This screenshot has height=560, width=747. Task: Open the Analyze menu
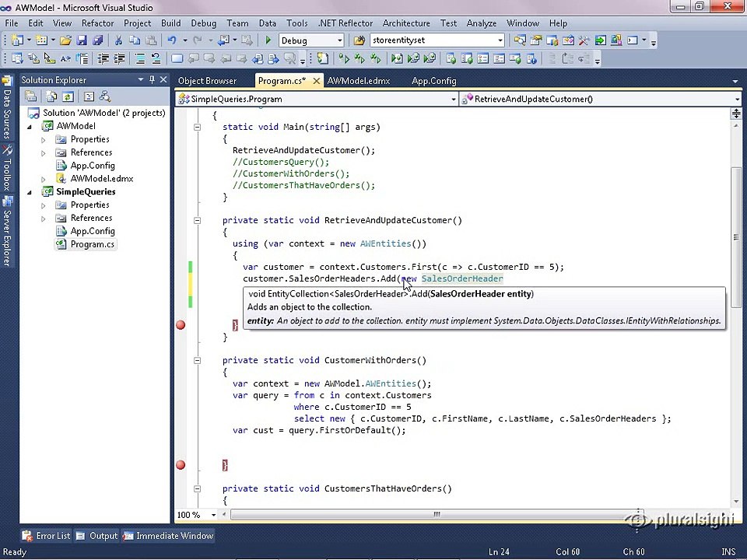[x=481, y=23]
